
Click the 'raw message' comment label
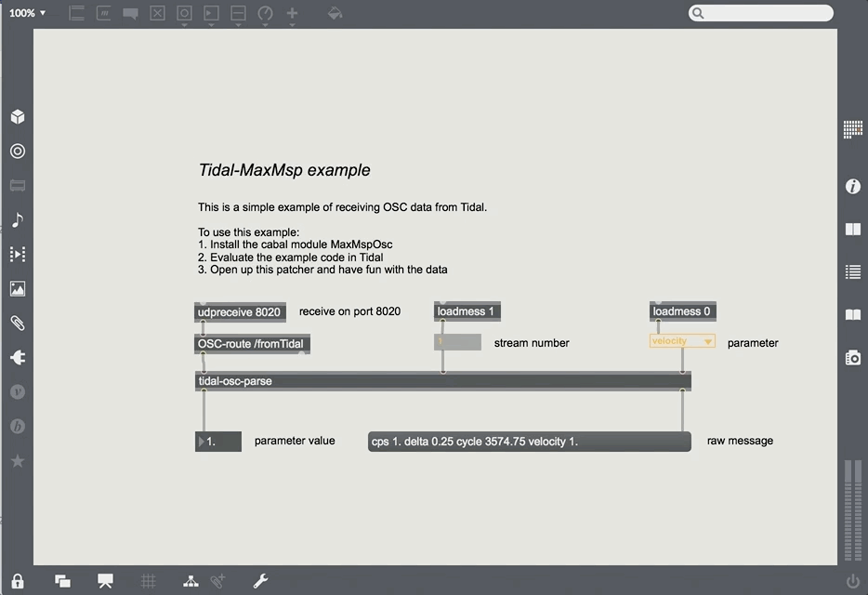pos(740,441)
